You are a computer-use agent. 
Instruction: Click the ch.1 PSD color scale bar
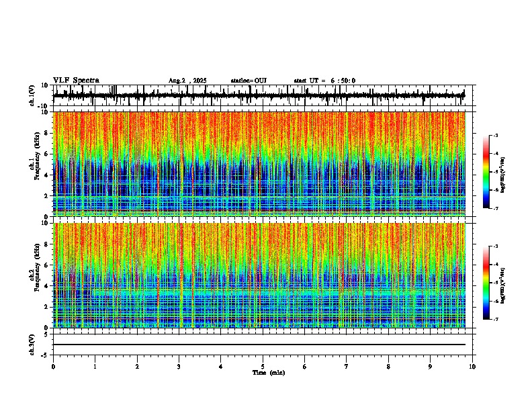(x=486, y=172)
